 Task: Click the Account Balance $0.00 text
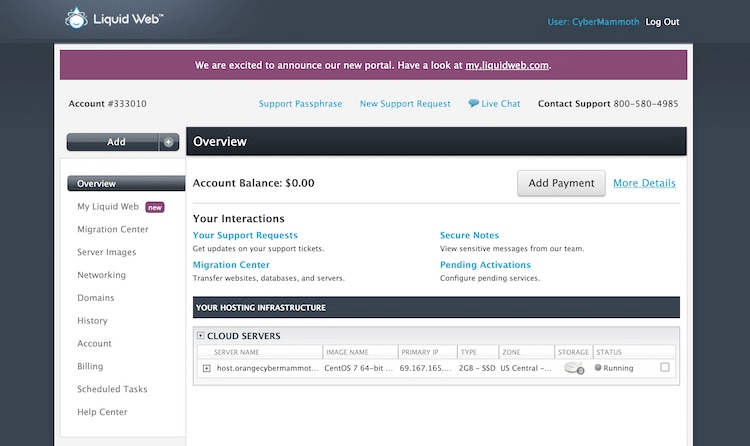click(x=254, y=183)
